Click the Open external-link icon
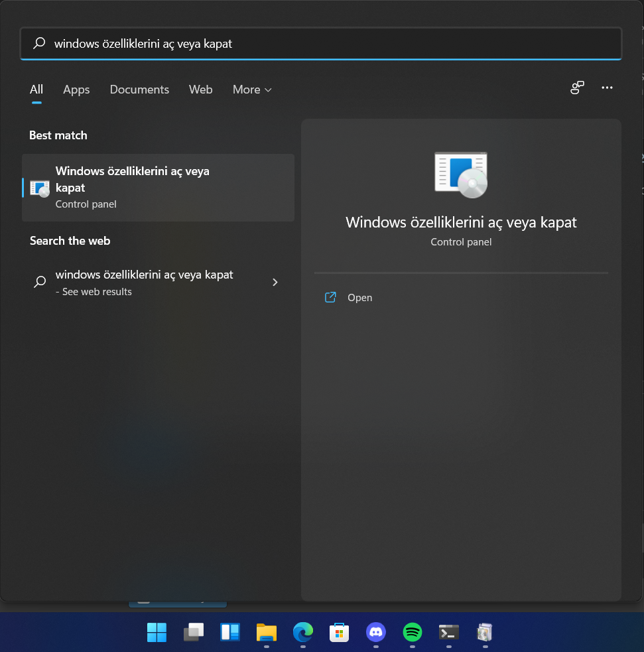The image size is (644, 652). 330,297
